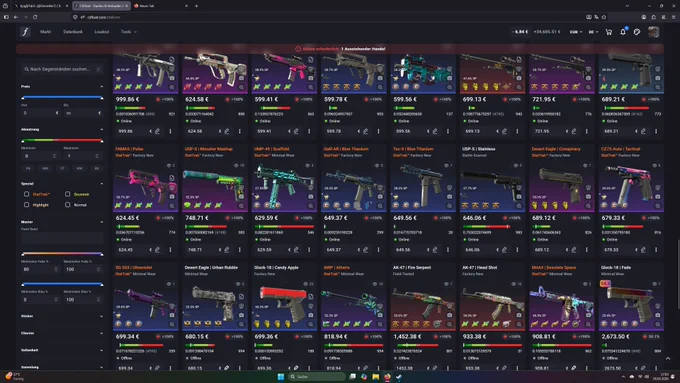Image resolution: width=680 pixels, height=383 pixels.
Task: Open the EUR currency dropdown
Action: click(575, 32)
